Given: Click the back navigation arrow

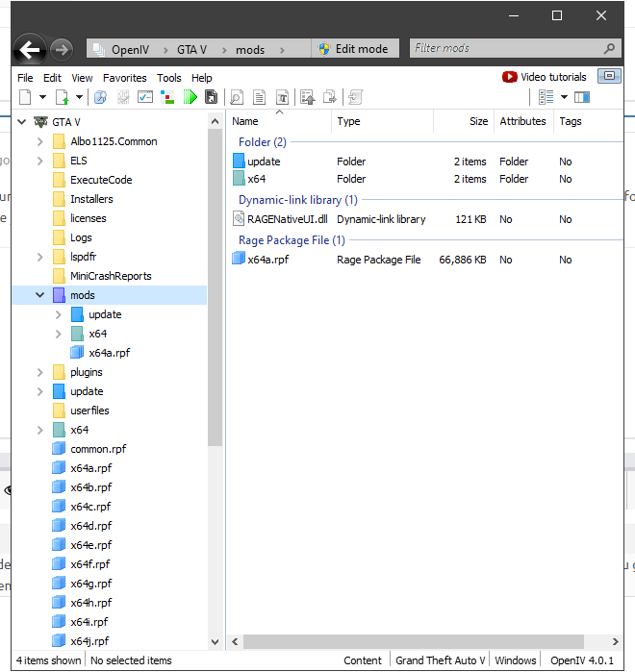Looking at the screenshot, I should point(29,50).
